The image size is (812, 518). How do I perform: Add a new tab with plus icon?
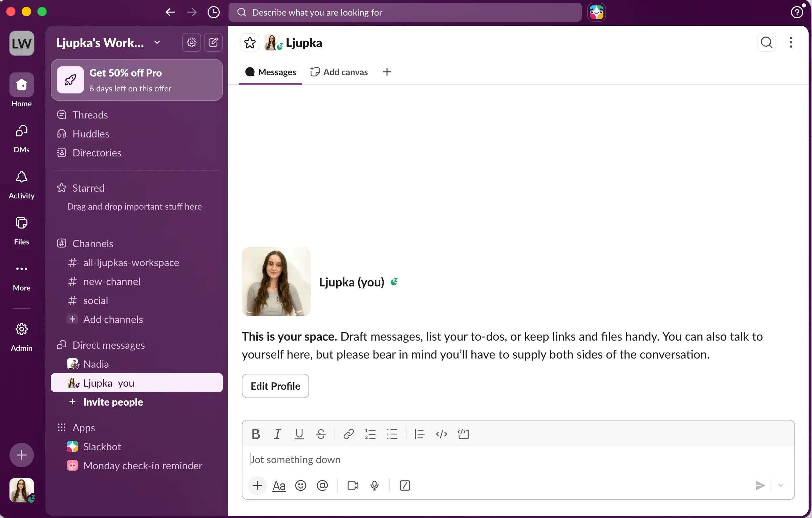[x=387, y=72]
